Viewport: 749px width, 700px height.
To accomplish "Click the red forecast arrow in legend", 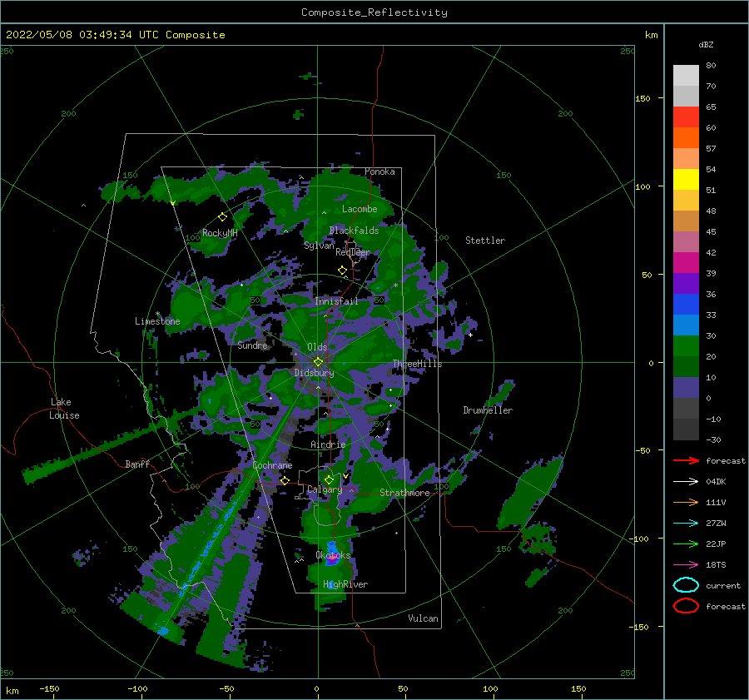I will click(686, 460).
